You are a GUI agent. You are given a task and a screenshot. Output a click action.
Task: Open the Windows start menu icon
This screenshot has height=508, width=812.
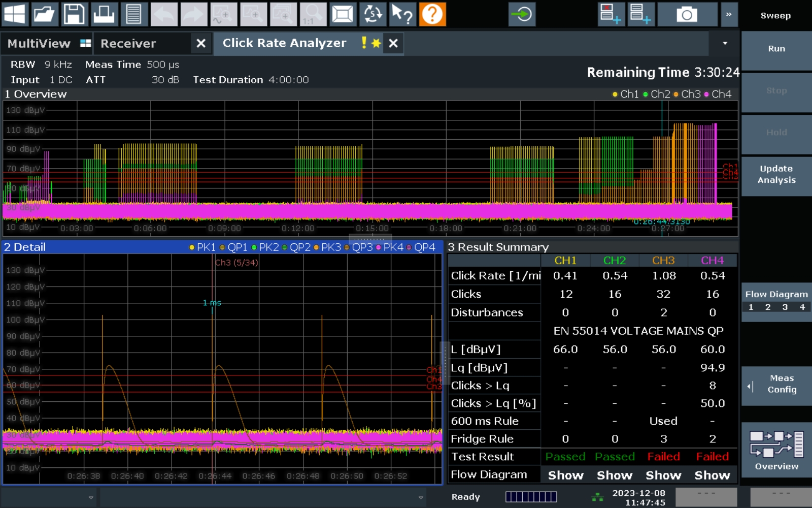tap(14, 14)
